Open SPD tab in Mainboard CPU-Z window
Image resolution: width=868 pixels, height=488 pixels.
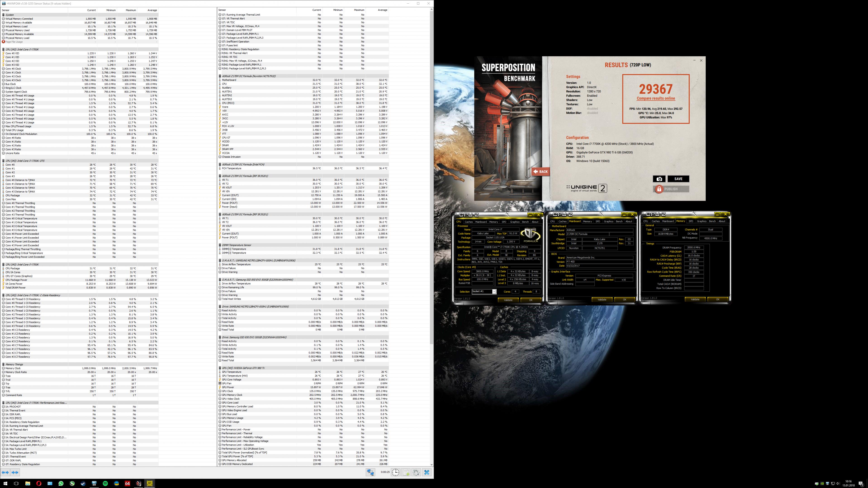(597, 222)
